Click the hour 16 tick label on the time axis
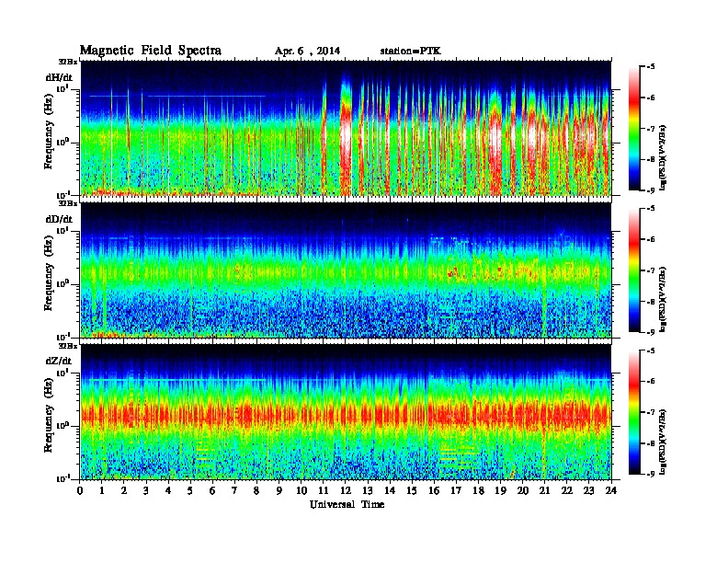This screenshot has width=728, height=563. pyautogui.click(x=434, y=491)
